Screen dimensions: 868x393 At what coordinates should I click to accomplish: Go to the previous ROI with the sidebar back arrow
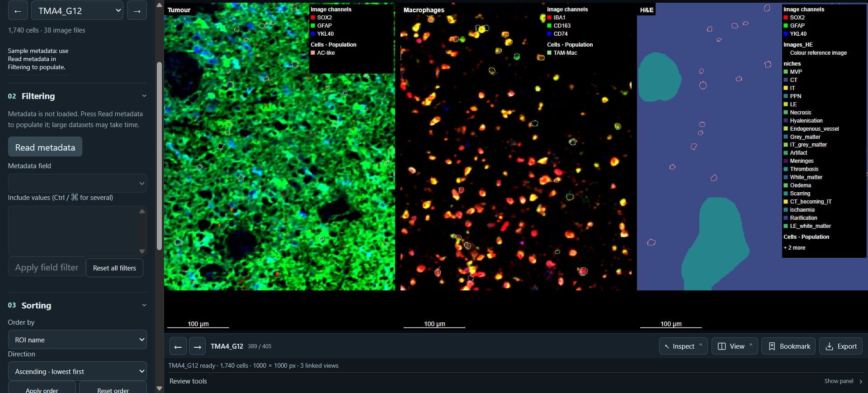[x=18, y=10]
